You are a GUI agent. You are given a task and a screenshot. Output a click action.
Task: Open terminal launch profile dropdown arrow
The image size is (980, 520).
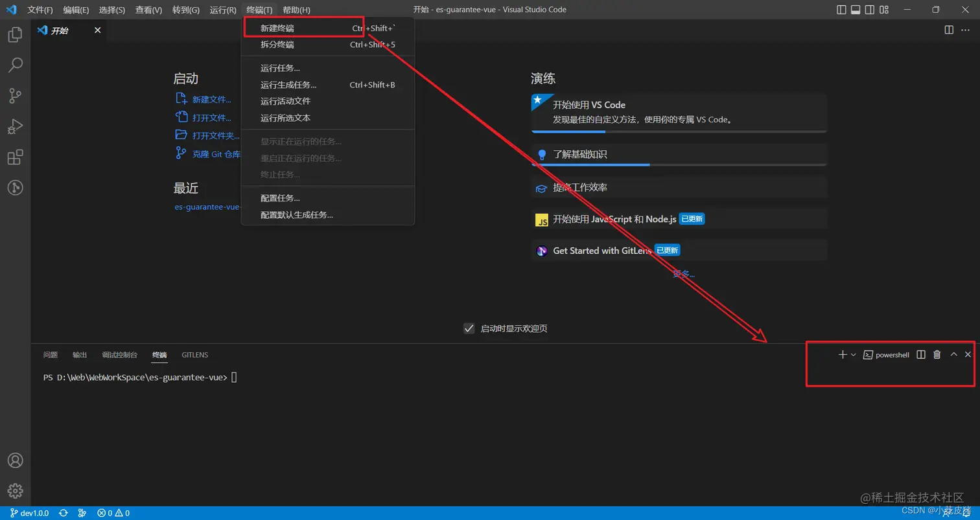pos(854,355)
